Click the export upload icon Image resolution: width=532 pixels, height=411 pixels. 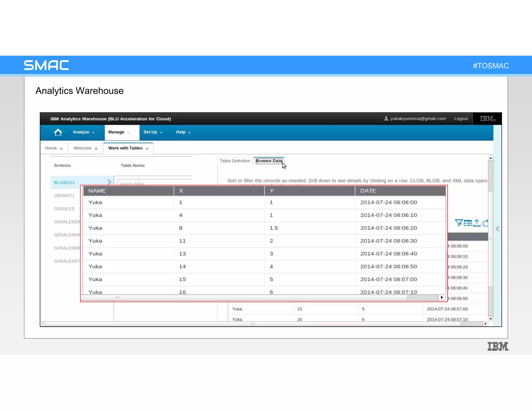pos(477,223)
